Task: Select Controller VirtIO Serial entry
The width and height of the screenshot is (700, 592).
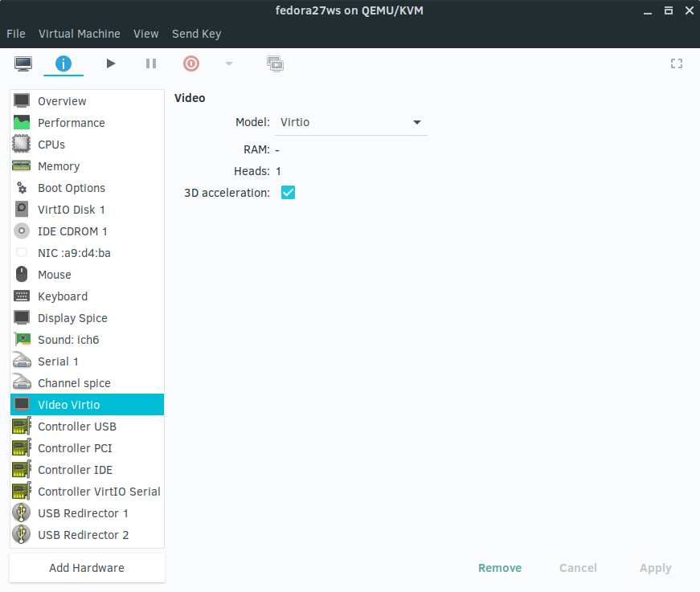Action: click(87, 492)
